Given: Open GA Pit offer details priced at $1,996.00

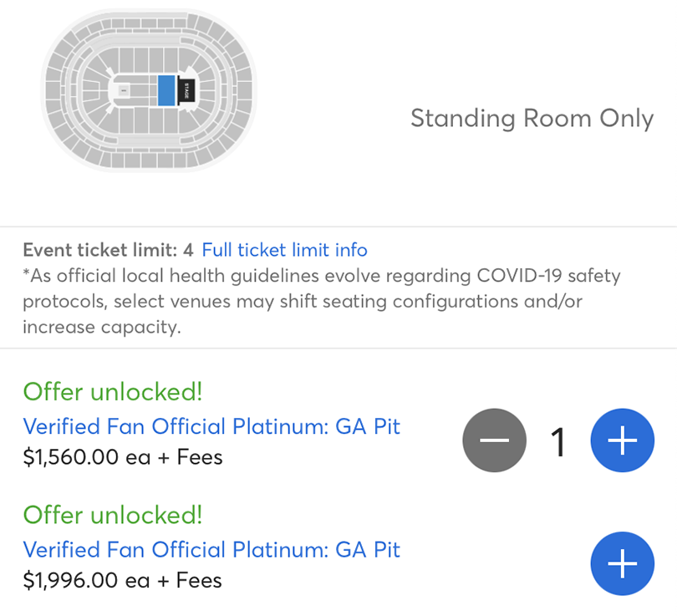Looking at the screenshot, I should [211, 549].
